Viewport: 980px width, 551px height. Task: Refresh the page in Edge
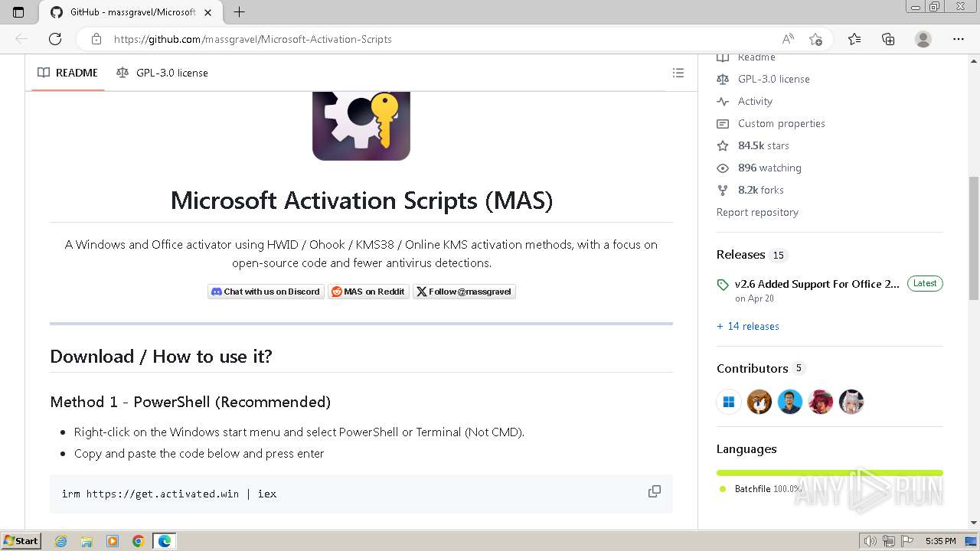point(55,39)
